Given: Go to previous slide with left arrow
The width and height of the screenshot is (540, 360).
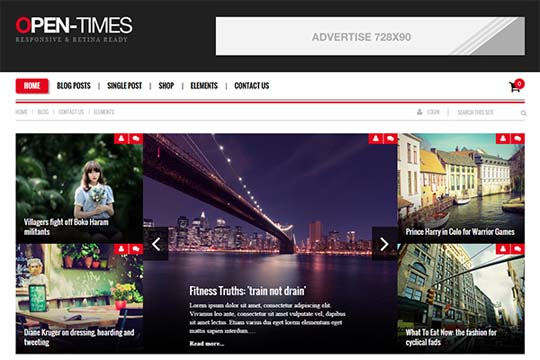Looking at the screenshot, I should pyautogui.click(x=156, y=244).
